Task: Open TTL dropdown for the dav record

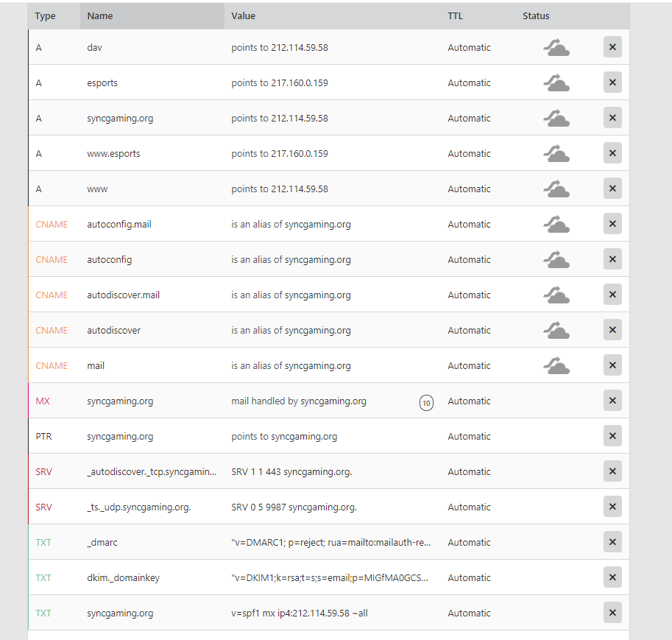Action: [x=469, y=48]
